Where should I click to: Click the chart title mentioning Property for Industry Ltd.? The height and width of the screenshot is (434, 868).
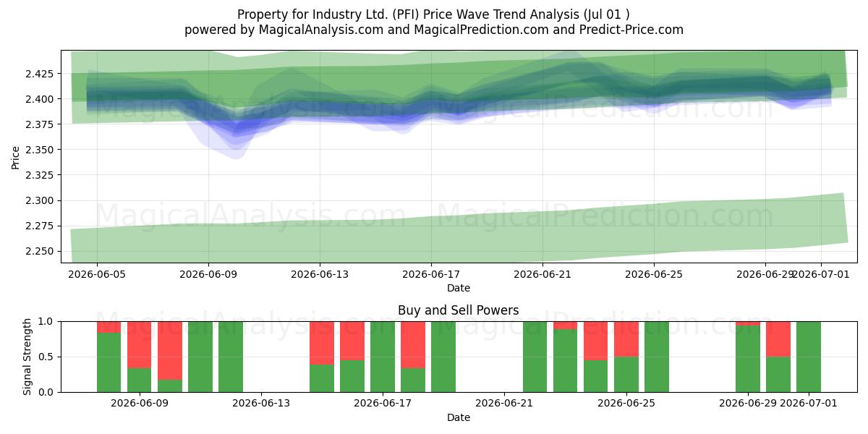click(434, 14)
